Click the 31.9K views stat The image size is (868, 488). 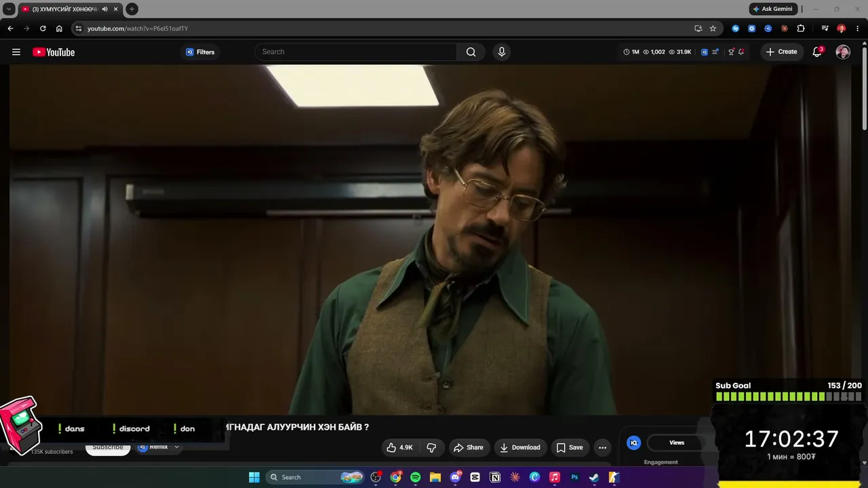tap(680, 52)
